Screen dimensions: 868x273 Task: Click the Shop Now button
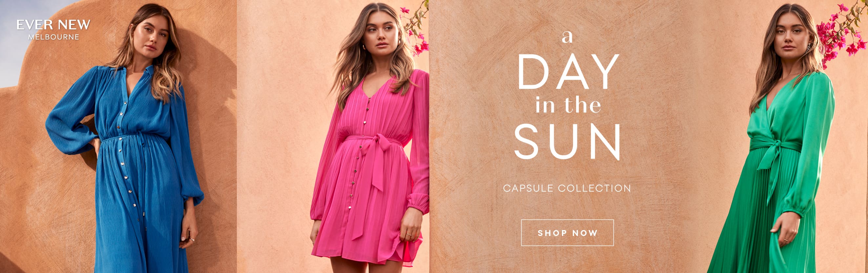point(568,233)
